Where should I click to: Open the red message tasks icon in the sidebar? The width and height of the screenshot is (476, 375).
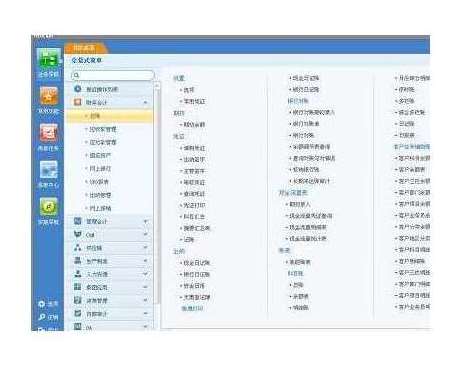click(49, 133)
